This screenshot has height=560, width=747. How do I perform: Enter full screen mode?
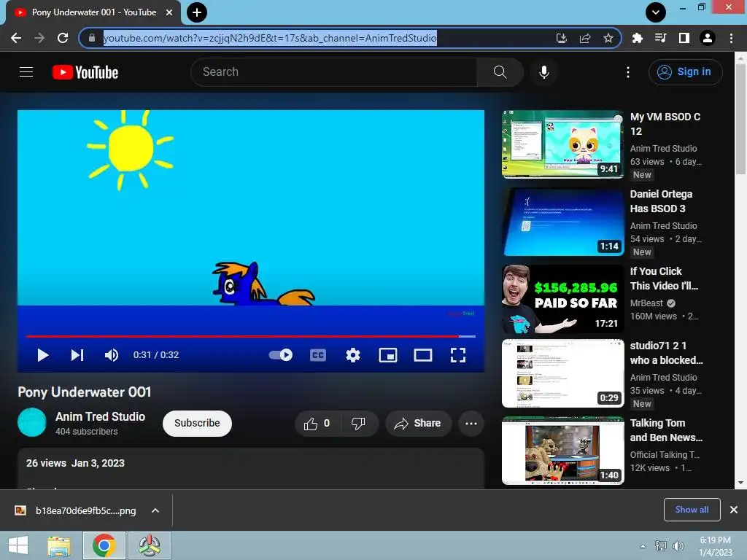pyautogui.click(x=458, y=355)
